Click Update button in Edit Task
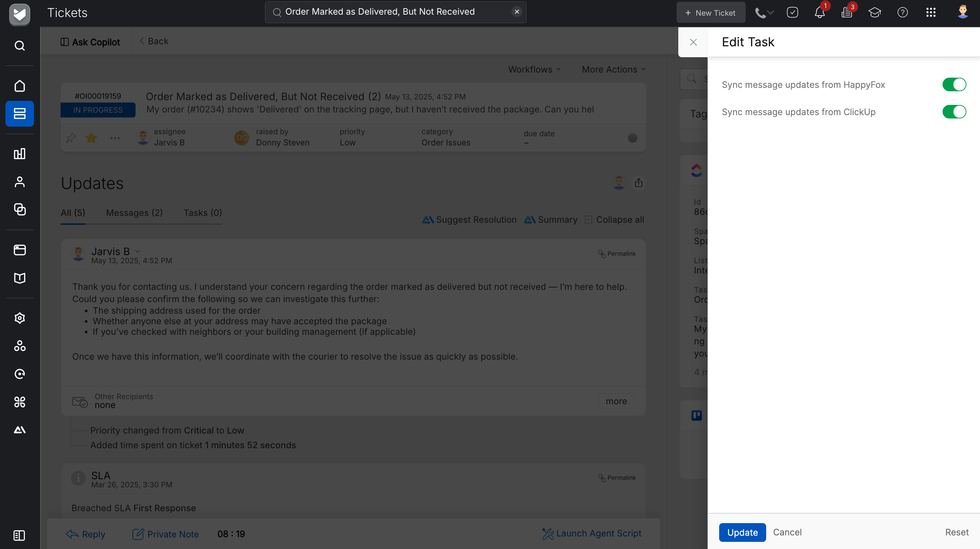This screenshot has height=549, width=980. [x=742, y=532]
